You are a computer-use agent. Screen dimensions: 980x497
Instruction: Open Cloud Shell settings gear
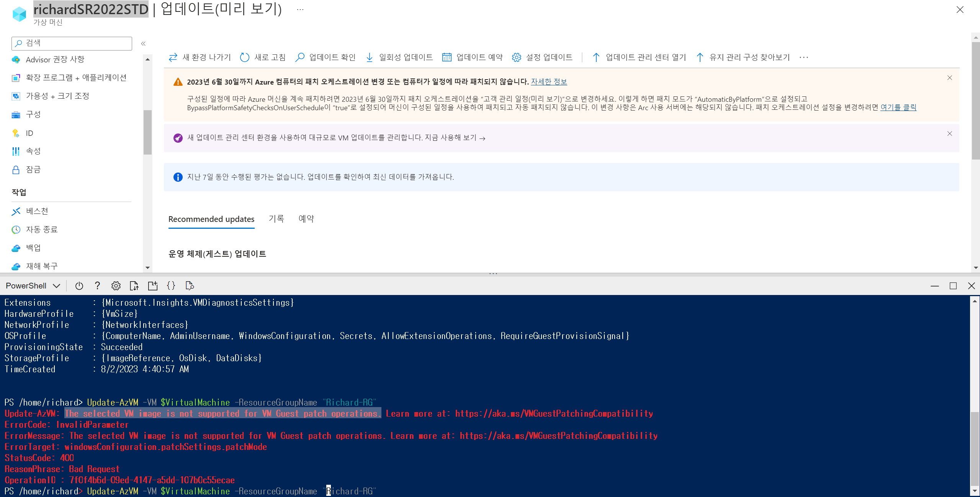pyautogui.click(x=116, y=286)
